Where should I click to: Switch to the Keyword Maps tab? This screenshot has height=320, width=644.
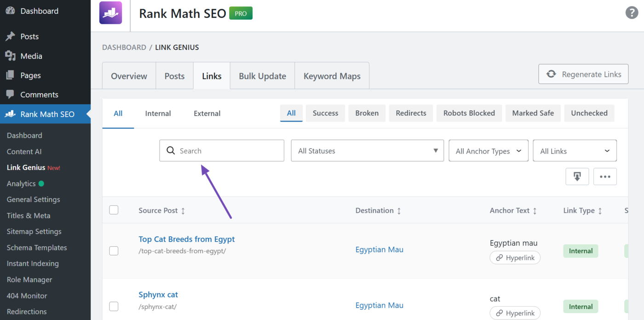[x=332, y=76]
